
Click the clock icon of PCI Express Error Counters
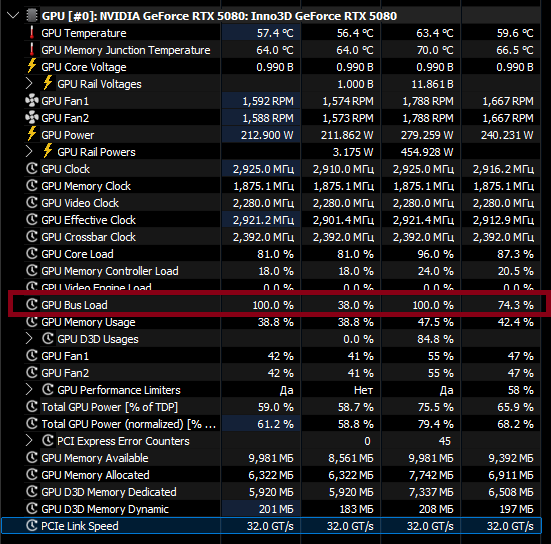pyautogui.click(x=48, y=440)
